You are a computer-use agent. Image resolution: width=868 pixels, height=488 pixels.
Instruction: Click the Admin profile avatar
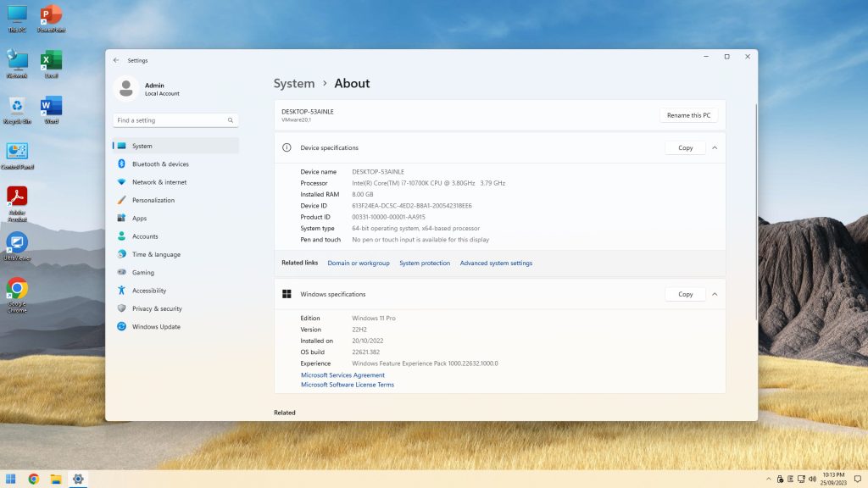coord(125,88)
